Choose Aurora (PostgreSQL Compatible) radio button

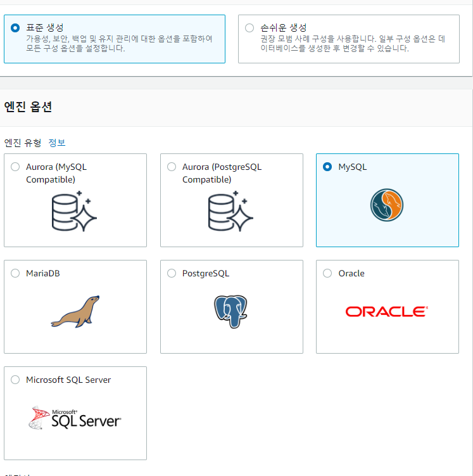pos(172,167)
